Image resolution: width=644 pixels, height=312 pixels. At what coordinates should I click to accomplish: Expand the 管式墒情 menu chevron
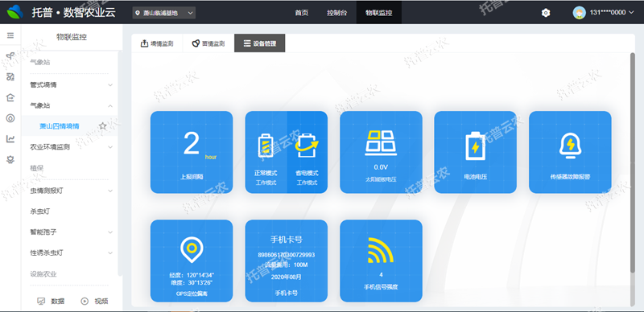[x=110, y=85]
